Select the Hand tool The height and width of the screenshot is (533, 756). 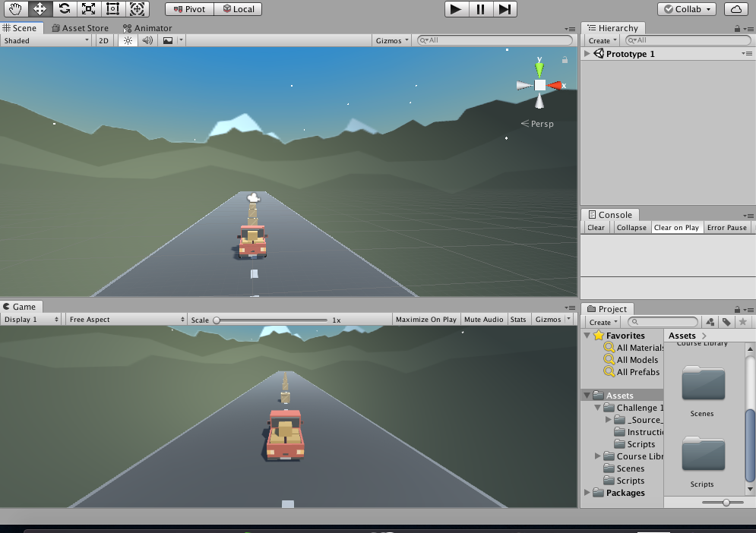(x=14, y=8)
